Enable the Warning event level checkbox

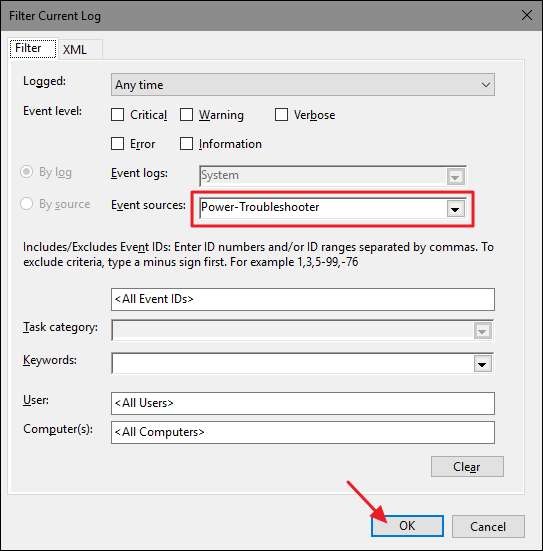pyautogui.click(x=186, y=115)
